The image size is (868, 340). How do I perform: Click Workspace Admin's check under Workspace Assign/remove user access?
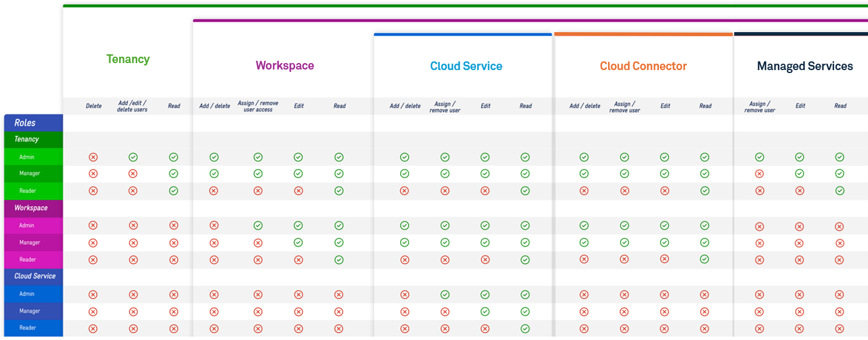[x=258, y=225]
